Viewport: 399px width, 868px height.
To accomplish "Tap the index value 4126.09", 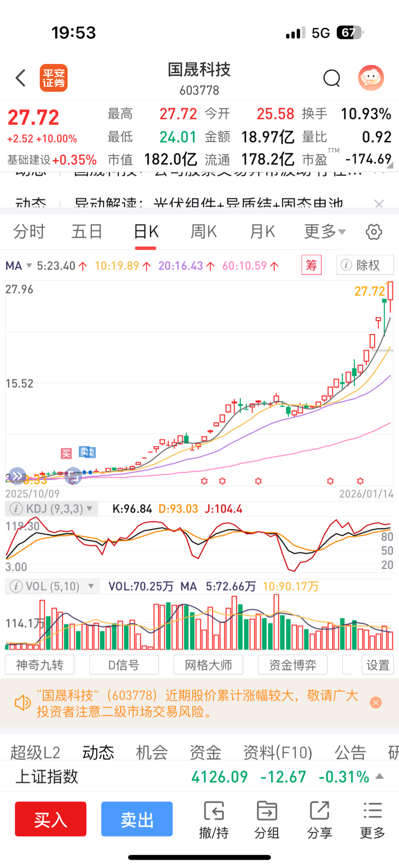I will [219, 777].
